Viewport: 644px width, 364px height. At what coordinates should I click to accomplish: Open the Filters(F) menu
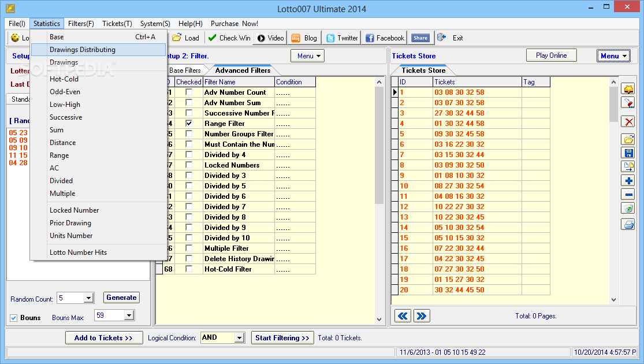click(81, 24)
